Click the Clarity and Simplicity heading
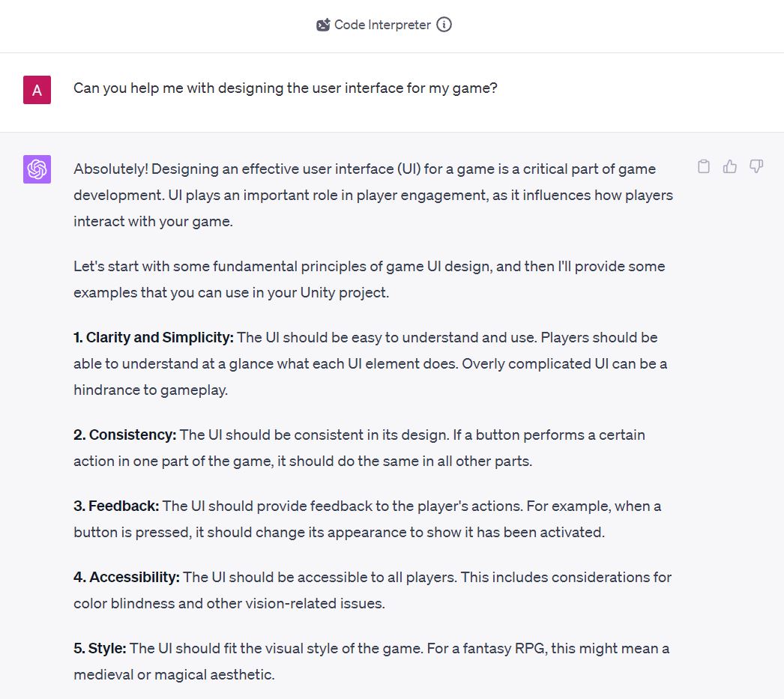This screenshot has height=699, width=784. [154, 337]
